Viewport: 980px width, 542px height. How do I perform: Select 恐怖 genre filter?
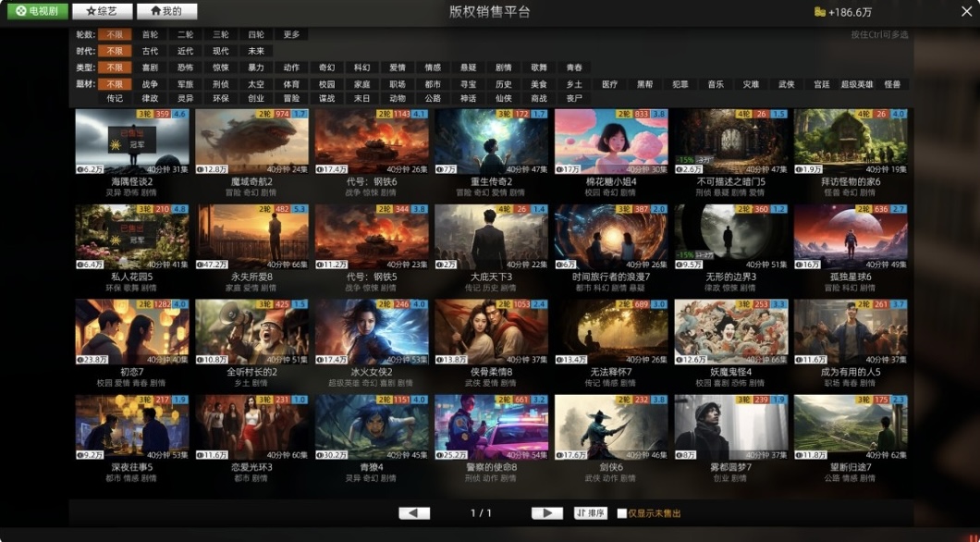point(185,68)
